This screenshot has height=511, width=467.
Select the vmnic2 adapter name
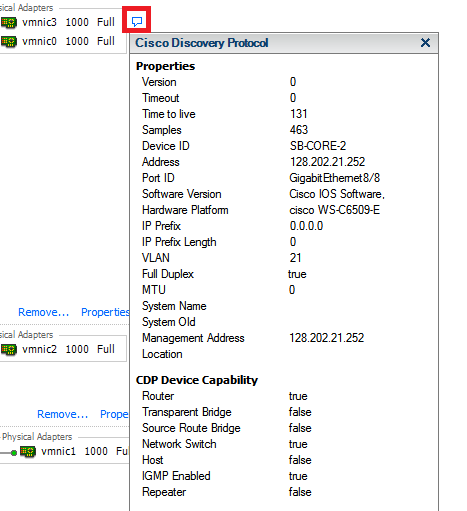pos(39,349)
